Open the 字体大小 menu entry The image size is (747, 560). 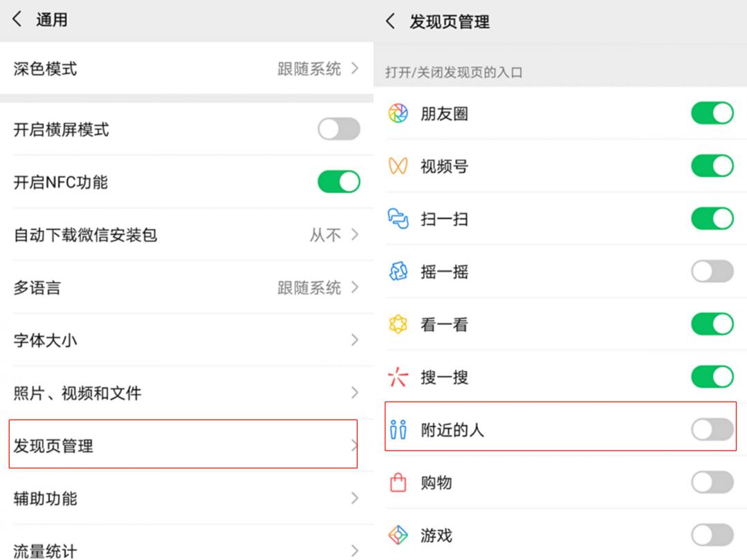click(x=187, y=340)
